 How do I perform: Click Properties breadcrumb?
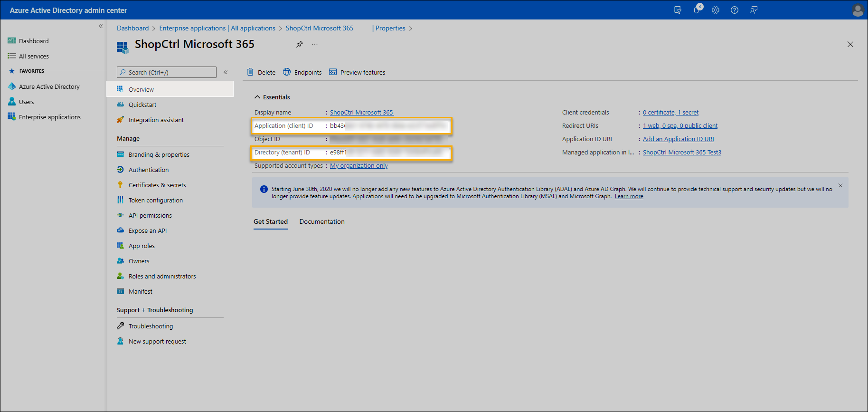click(x=390, y=28)
